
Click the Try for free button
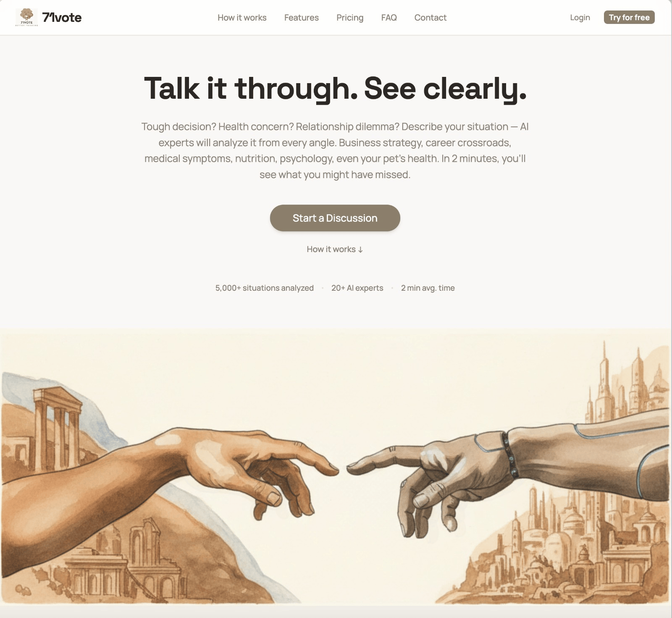tap(629, 17)
